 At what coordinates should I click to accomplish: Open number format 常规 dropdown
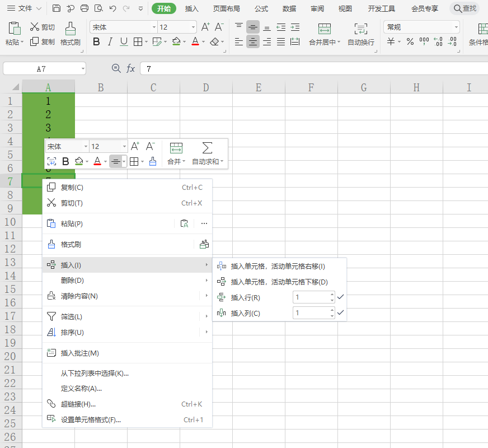456,27
